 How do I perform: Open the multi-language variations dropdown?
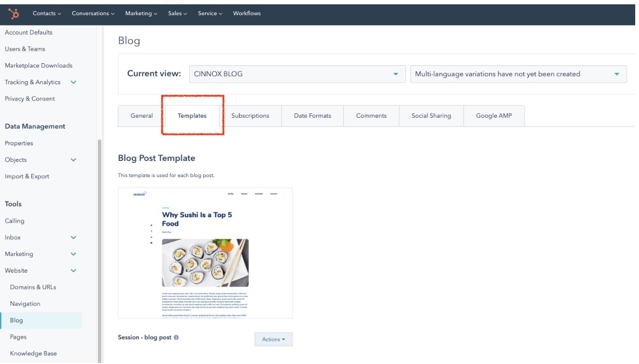pyautogui.click(x=518, y=74)
